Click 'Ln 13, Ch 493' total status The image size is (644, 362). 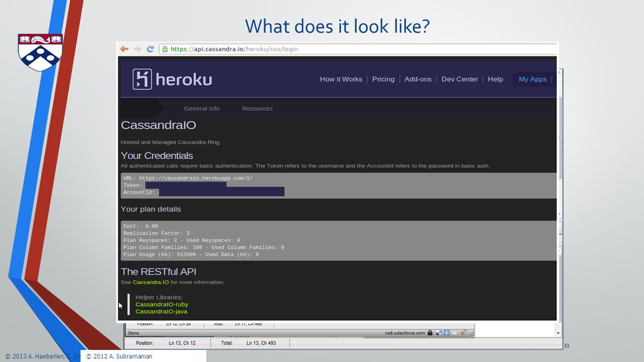click(261, 343)
